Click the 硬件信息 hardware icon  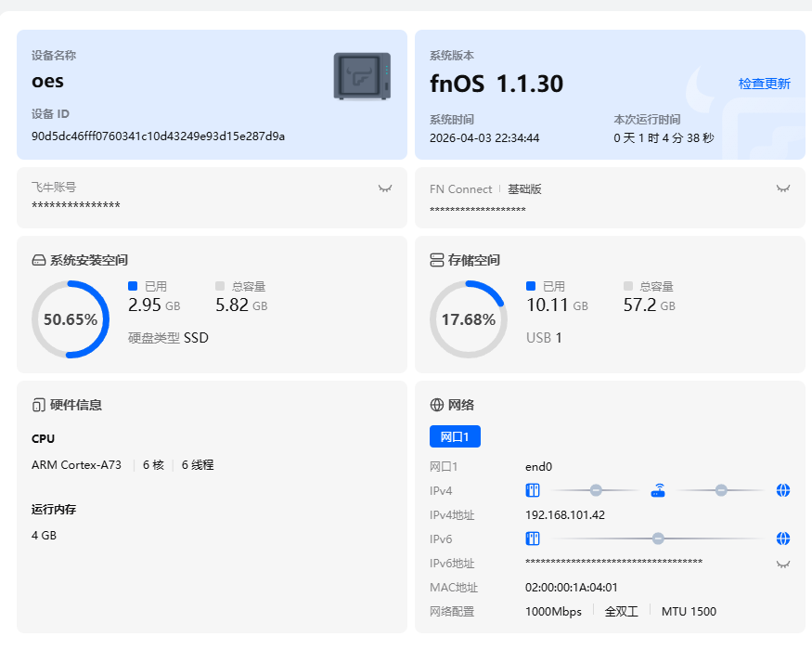coord(38,405)
